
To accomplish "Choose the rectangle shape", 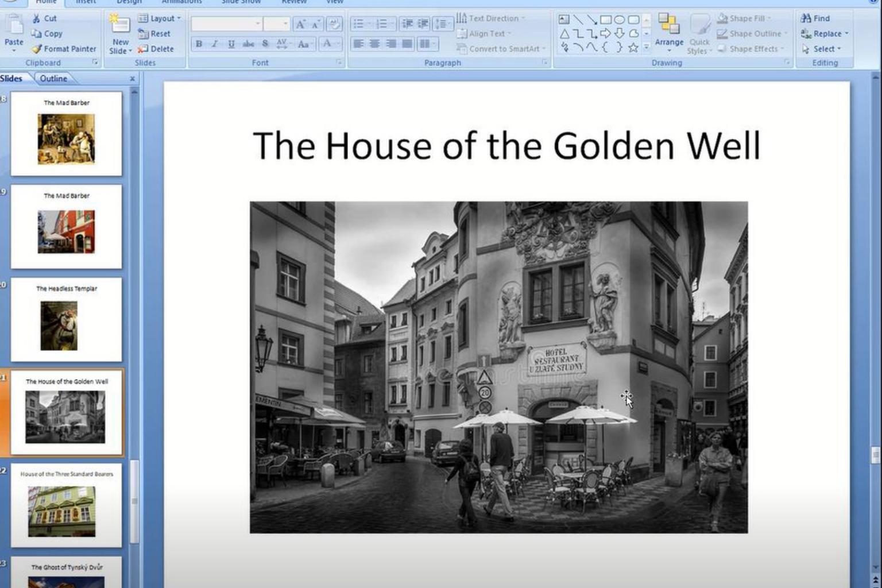I will tap(606, 19).
